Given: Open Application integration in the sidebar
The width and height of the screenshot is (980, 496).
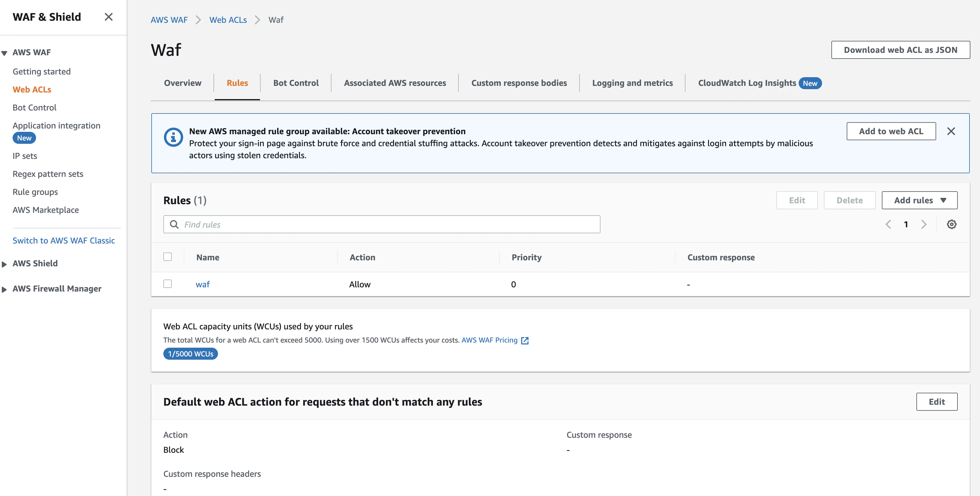Looking at the screenshot, I should pyautogui.click(x=56, y=126).
